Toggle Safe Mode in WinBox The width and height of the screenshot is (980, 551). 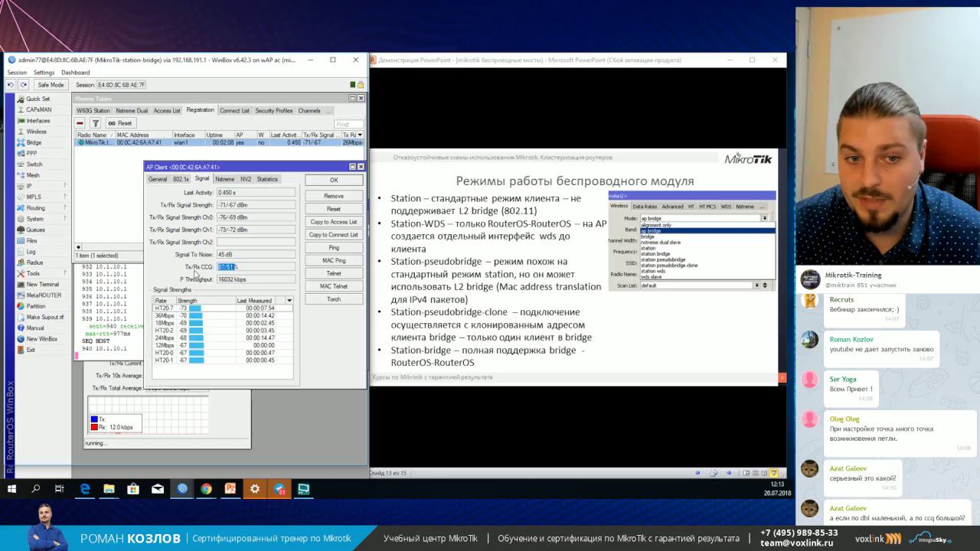[51, 85]
